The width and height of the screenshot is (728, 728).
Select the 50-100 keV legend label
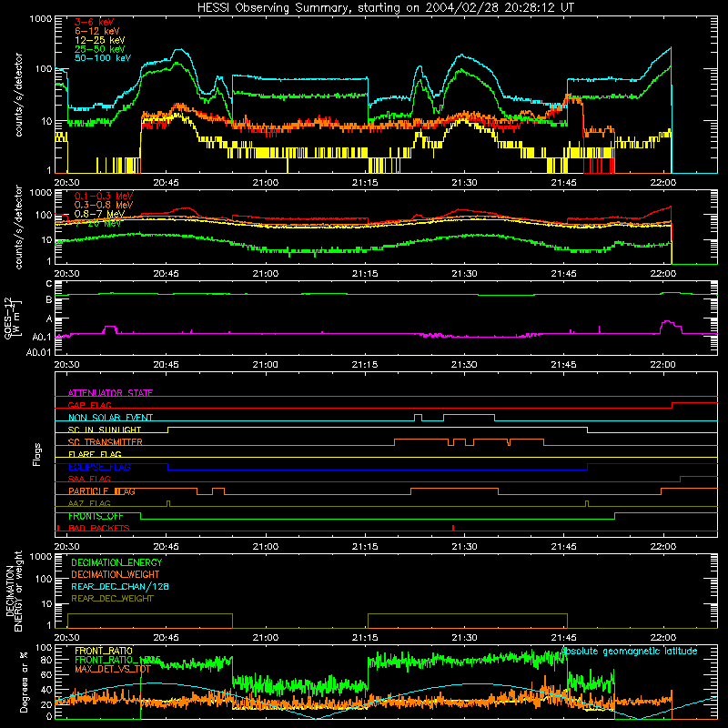click(x=103, y=58)
